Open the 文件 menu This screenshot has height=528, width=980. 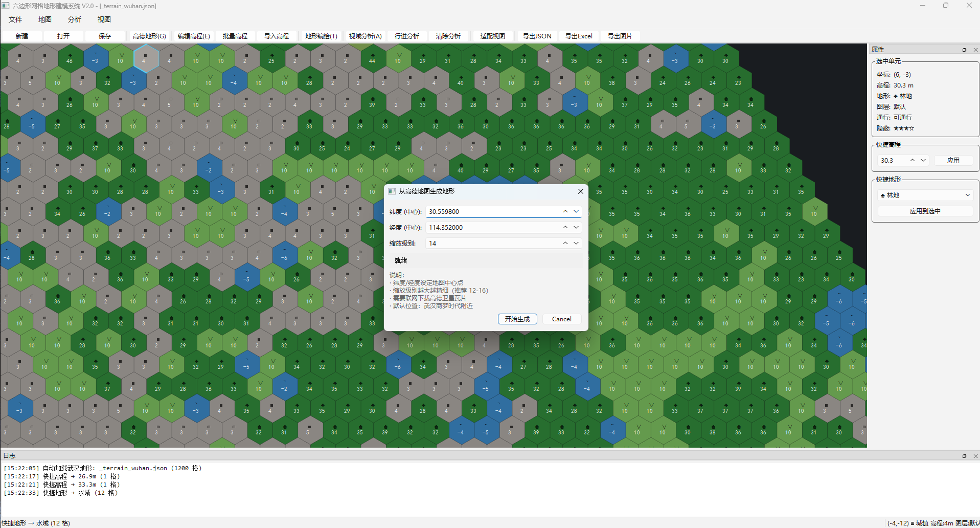point(15,19)
